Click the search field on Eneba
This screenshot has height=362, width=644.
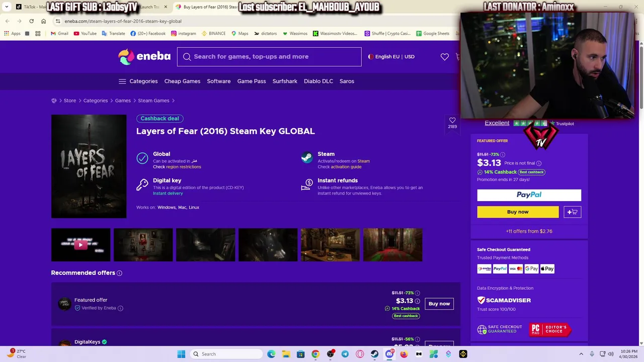click(269, 57)
